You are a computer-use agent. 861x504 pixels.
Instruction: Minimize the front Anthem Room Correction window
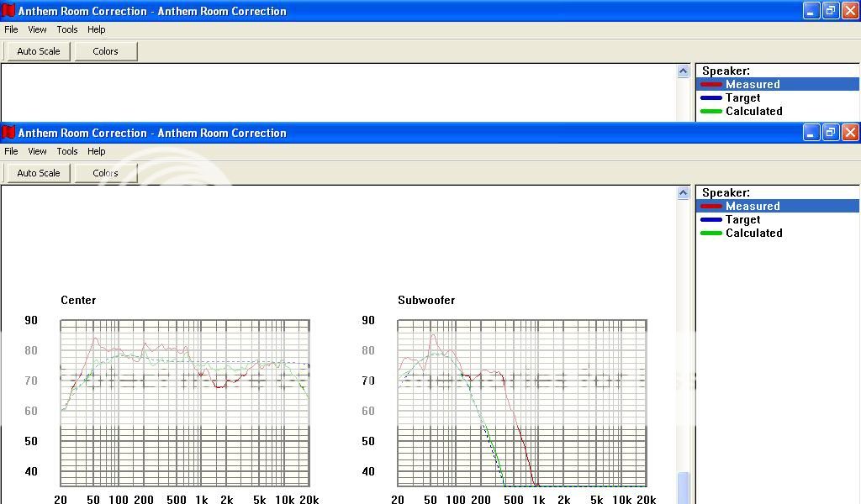tap(811, 133)
